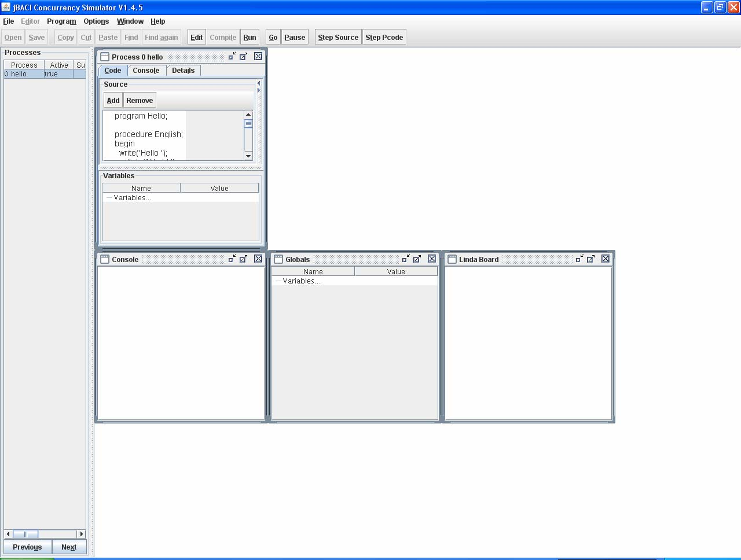Close the Process 0 hello window
Viewport: 741px width, 560px height.
pos(258,56)
